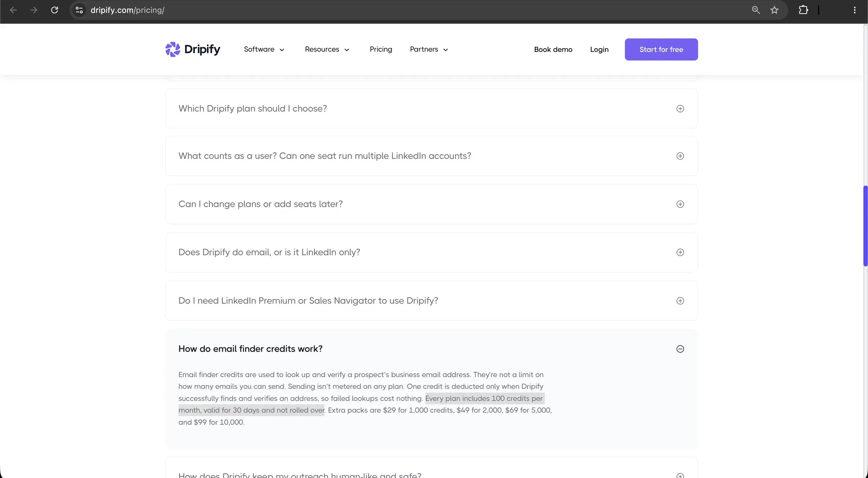868x478 pixels.
Task: Click highlighted 'Every plan includes 100 credits per' text
Action: (484, 399)
